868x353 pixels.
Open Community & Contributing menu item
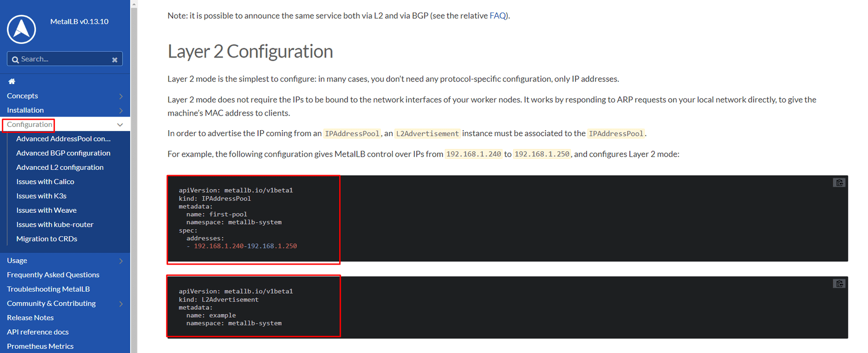click(x=51, y=304)
